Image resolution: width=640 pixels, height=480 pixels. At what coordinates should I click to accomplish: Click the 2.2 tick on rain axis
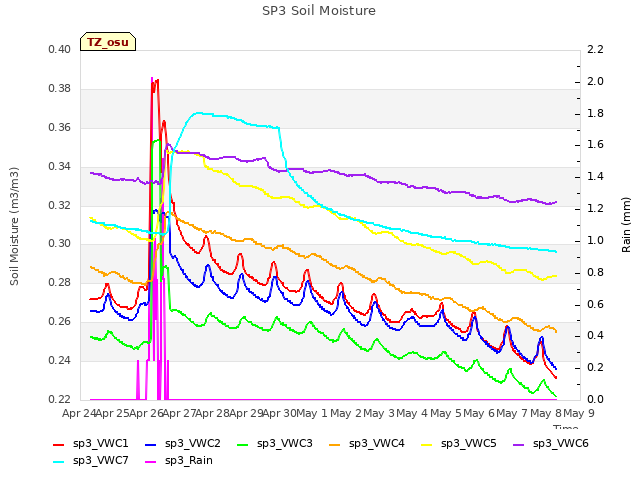click(x=595, y=50)
